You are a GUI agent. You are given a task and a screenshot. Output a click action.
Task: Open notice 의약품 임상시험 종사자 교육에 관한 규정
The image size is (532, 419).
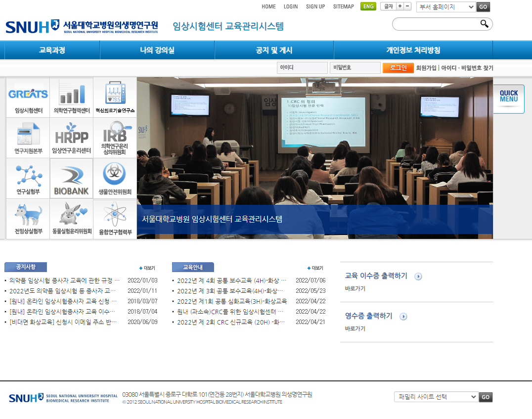(64, 280)
